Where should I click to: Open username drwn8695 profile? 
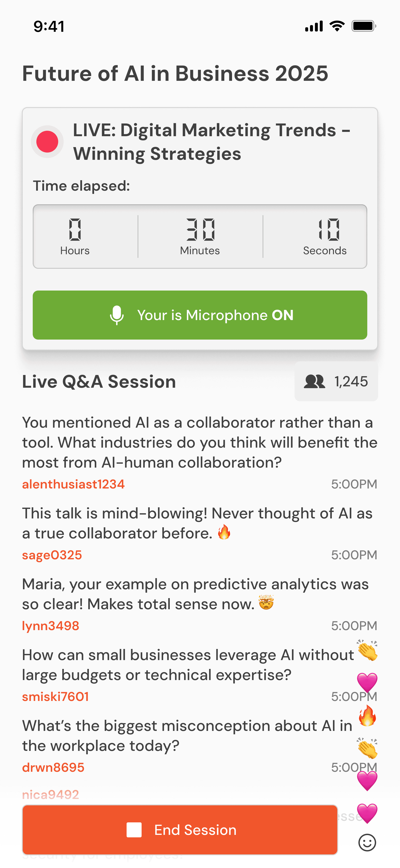(53, 767)
